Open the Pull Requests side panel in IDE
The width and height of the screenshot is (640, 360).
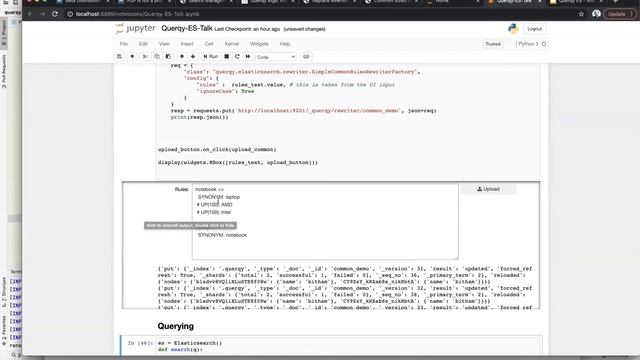click(4, 72)
